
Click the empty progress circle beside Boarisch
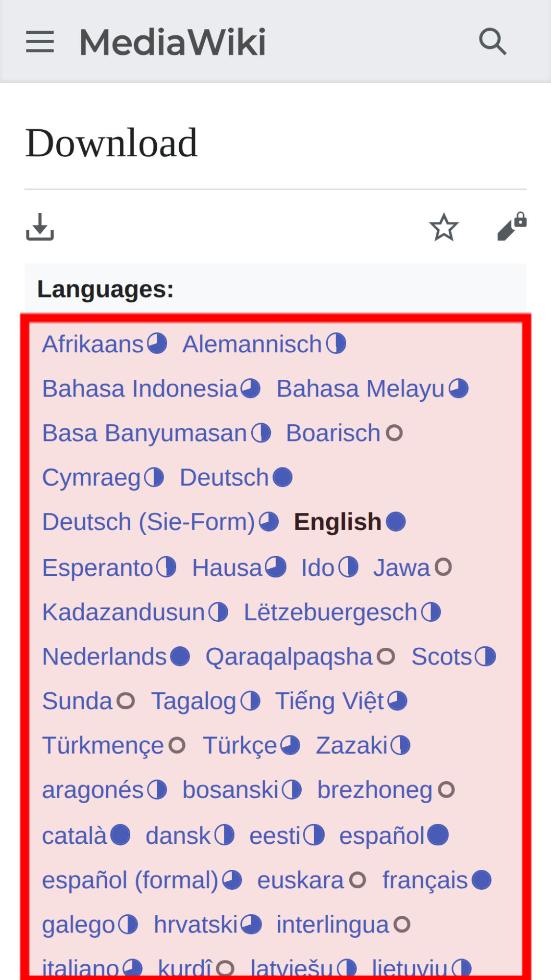tap(394, 433)
